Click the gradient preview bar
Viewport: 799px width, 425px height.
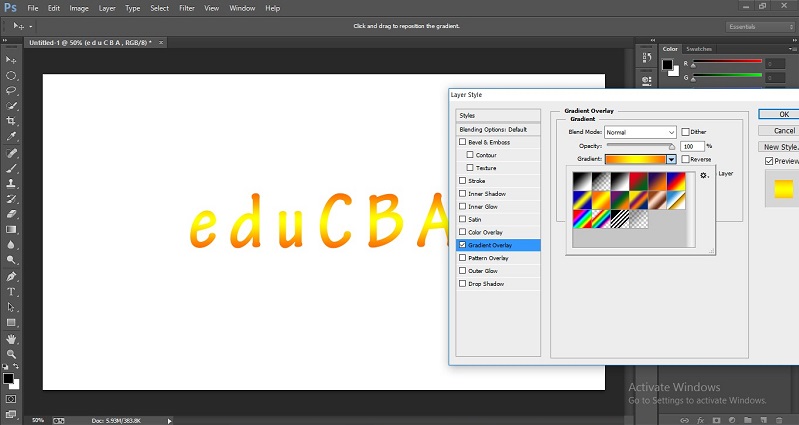coord(635,160)
